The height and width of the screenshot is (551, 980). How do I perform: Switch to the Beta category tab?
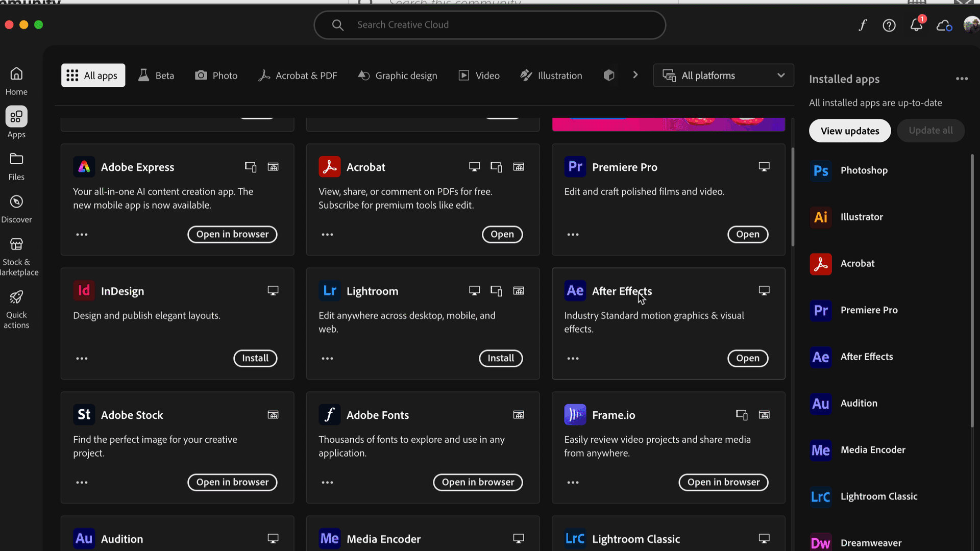[156, 76]
